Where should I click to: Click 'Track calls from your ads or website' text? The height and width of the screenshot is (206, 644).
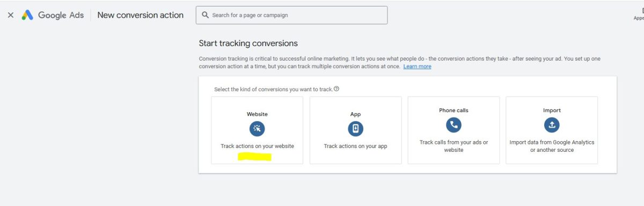tap(453, 146)
